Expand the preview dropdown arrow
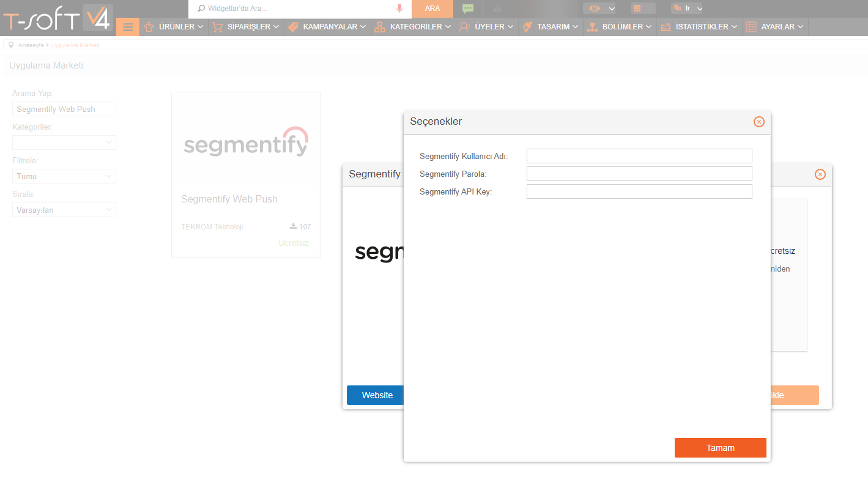868x490 pixels. click(612, 9)
